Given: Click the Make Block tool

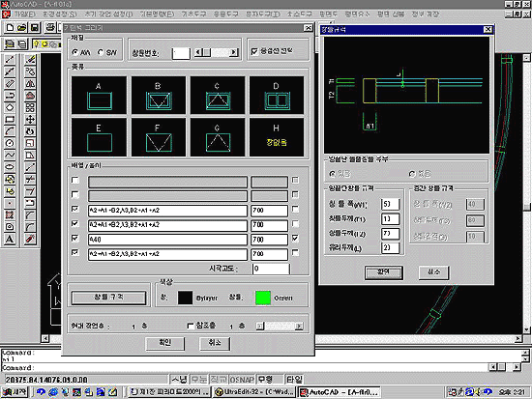Looking at the screenshot, I should click(10, 191).
